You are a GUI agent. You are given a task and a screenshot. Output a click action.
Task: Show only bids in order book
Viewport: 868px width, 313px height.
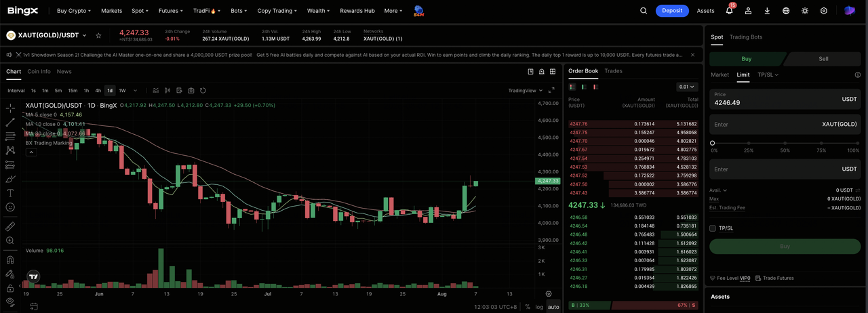[x=583, y=87]
